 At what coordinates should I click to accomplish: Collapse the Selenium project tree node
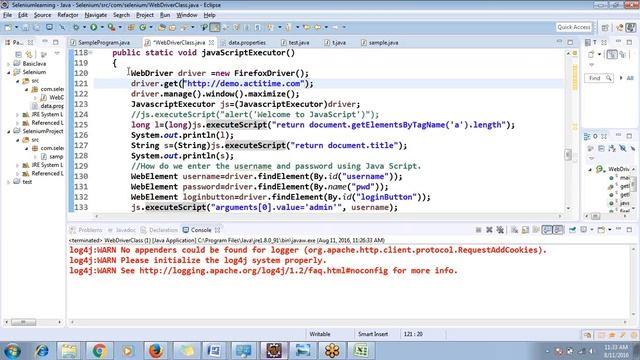[9, 72]
